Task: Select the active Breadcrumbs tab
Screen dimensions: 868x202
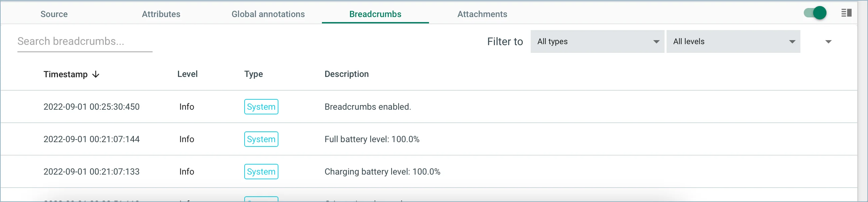Action: tap(375, 14)
